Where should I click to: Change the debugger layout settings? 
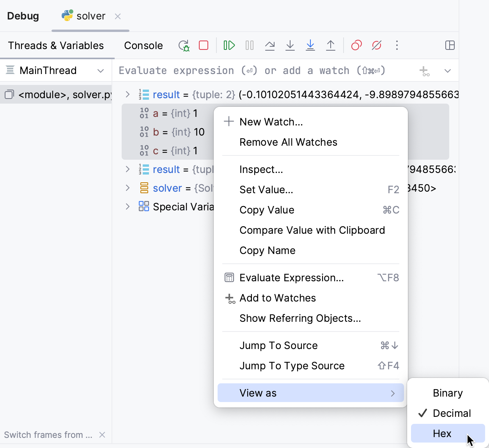(x=450, y=45)
